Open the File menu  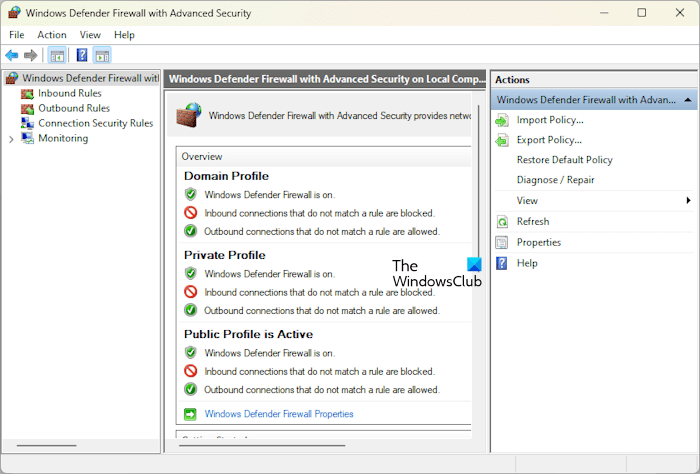point(17,35)
